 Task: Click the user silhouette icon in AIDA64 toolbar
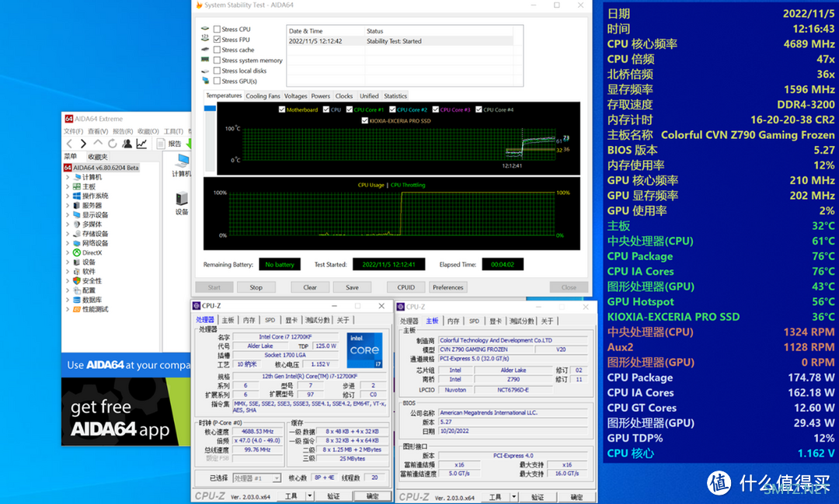(127, 144)
